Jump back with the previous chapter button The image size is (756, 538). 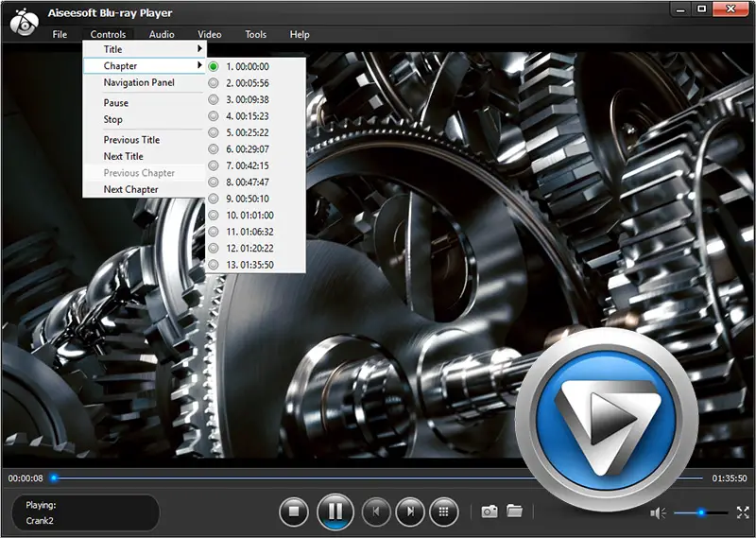pyautogui.click(x=376, y=511)
